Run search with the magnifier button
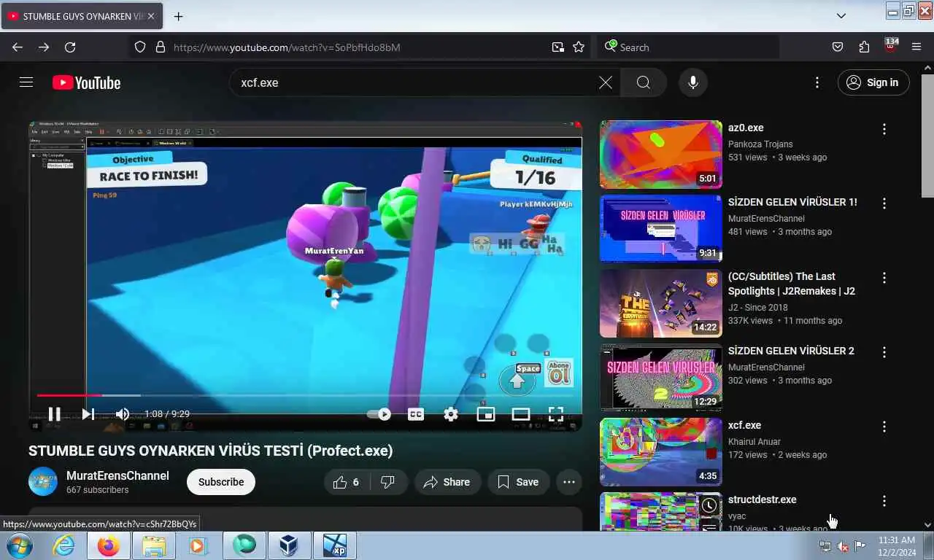Image resolution: width=934 pixels, height=560 pixels. pos(643,82)
